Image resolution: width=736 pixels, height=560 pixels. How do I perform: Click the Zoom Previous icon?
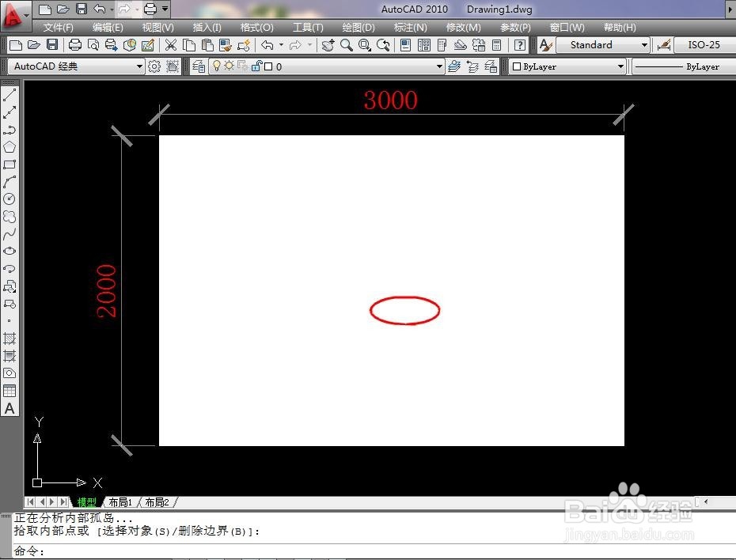pyautogui.click(x=383, y=45)
